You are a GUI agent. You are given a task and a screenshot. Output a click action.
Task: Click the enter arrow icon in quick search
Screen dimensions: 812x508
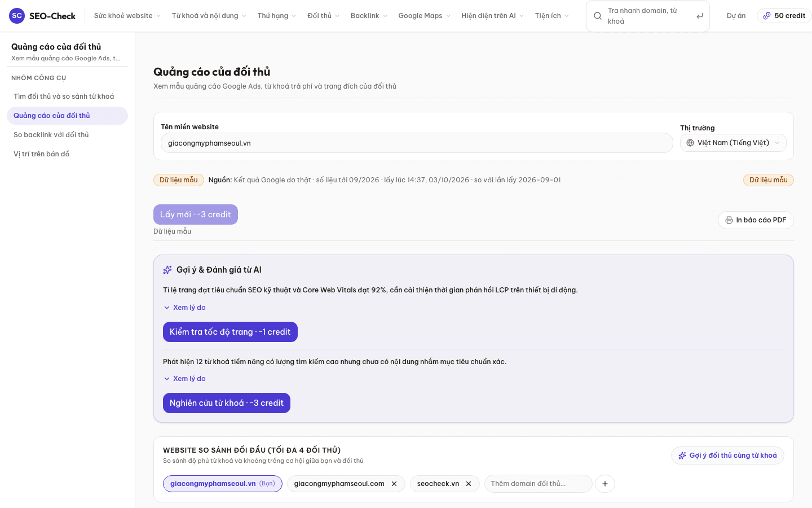coord(700,16)
